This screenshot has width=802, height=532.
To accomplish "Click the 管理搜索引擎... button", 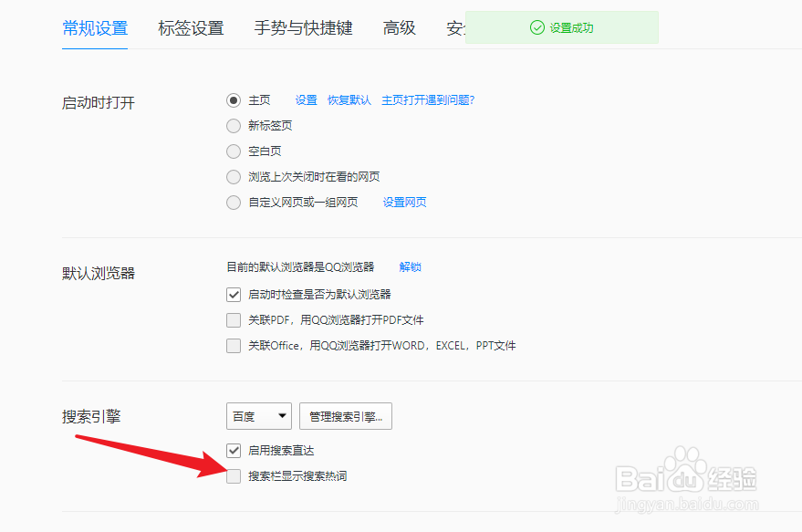I will 346,416.
